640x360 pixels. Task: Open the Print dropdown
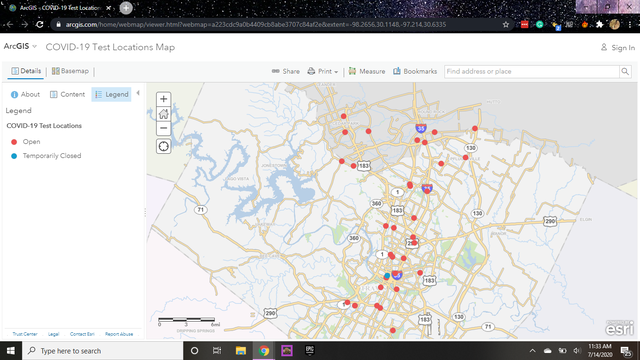point(323,71)
